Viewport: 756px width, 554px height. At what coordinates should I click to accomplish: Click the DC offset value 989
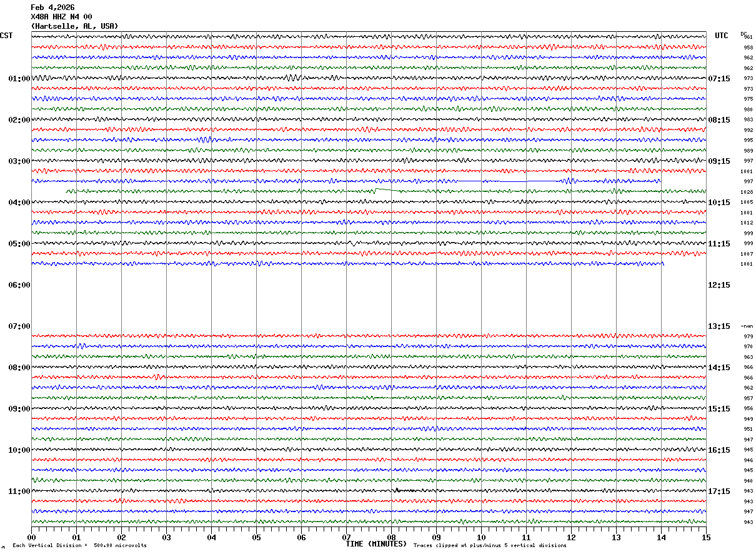click(748, 151)
